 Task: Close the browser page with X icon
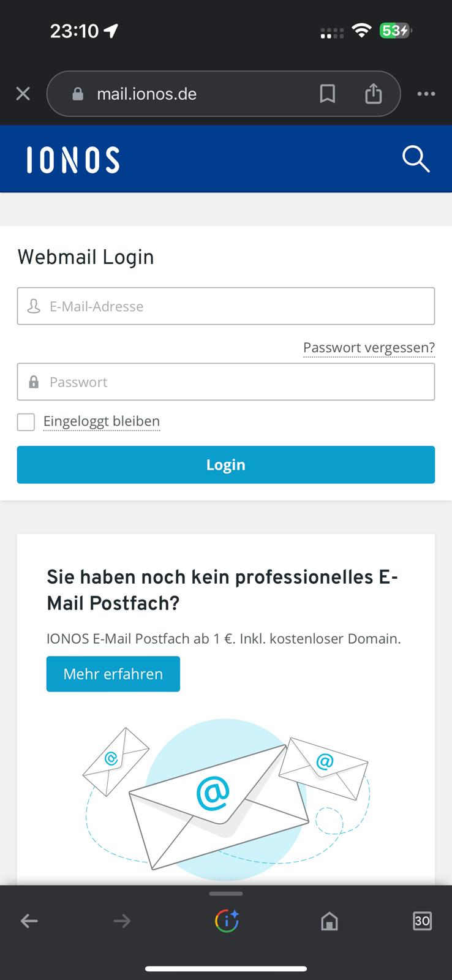tap(23, 94)
